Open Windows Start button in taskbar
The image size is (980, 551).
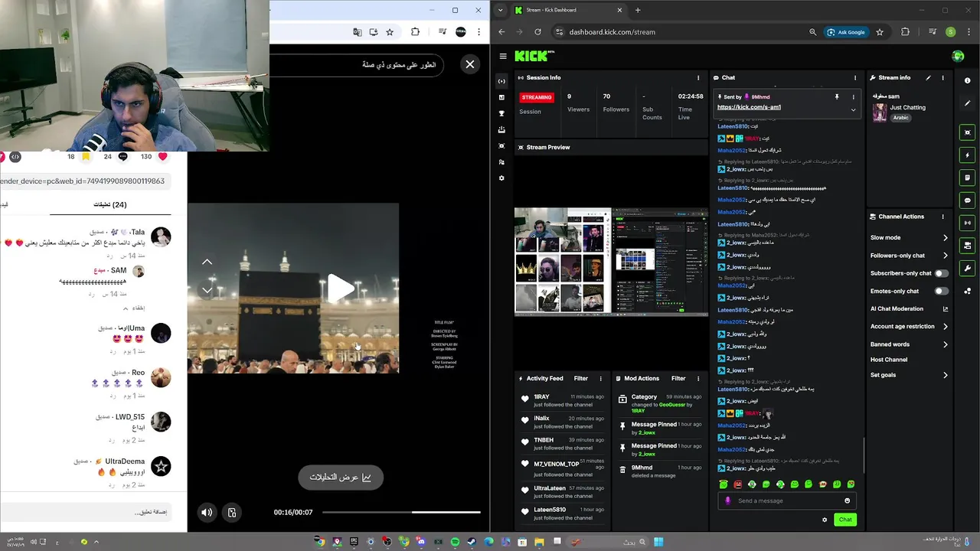pos(658,542)
